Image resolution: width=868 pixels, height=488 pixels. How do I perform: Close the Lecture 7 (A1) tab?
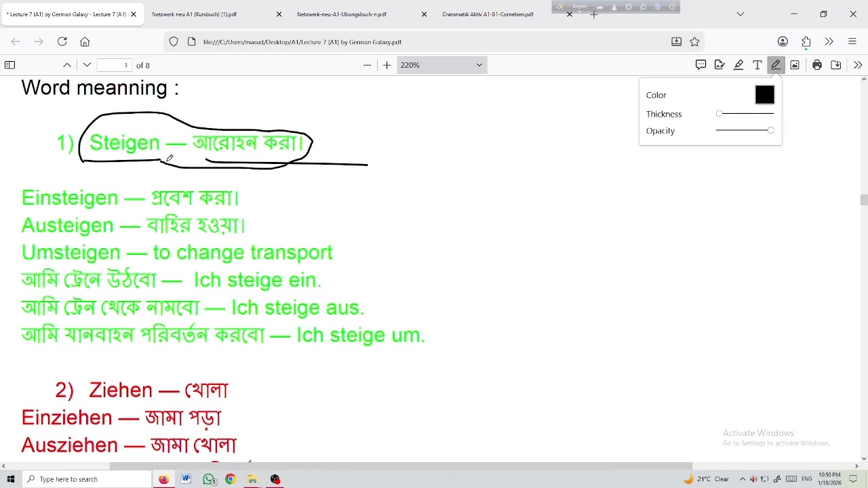(x=134, y=14)
